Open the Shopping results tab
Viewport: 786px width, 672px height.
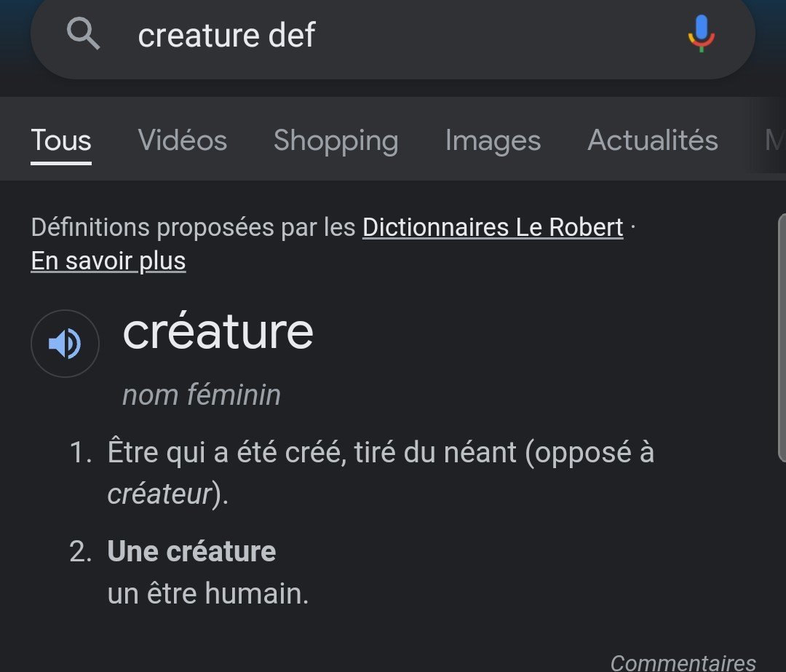(336, 140)
